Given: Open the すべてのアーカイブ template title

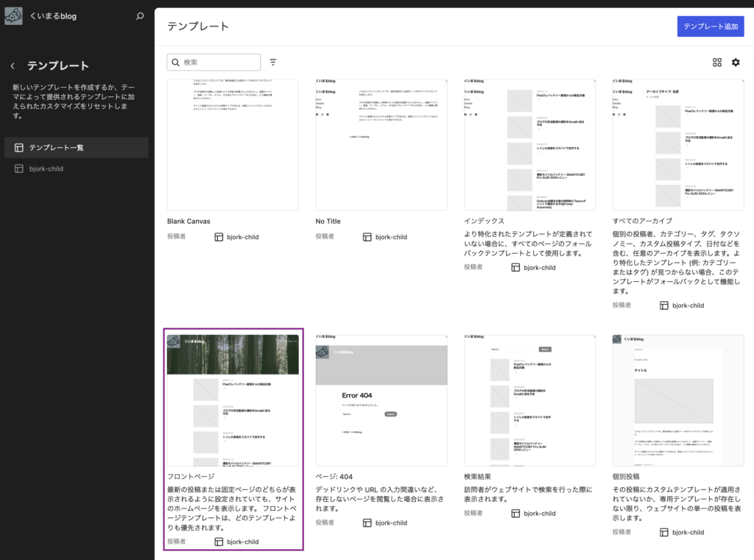Looking at the screenshot, I should (x=642, y=221).
